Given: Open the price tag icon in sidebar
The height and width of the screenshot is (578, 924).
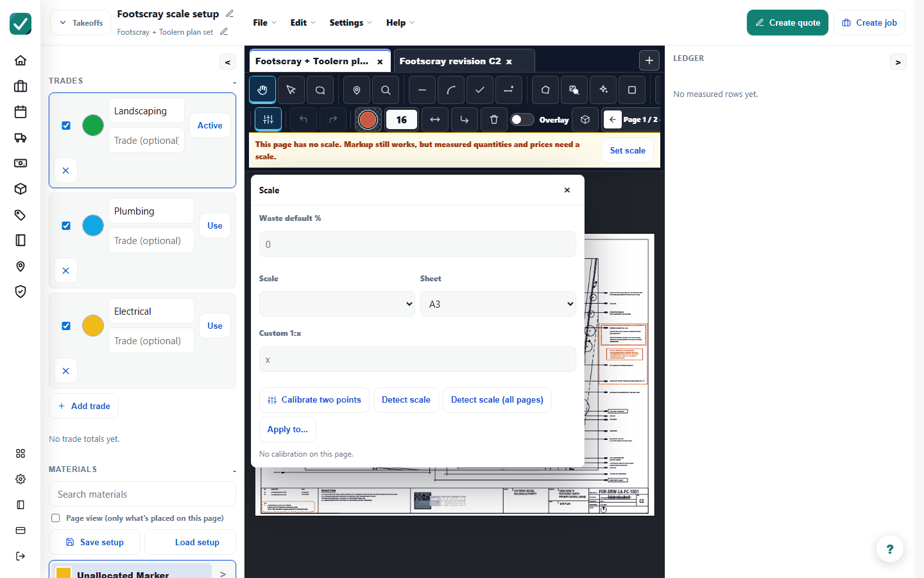Looking at the screenshot, I should 21,215.
